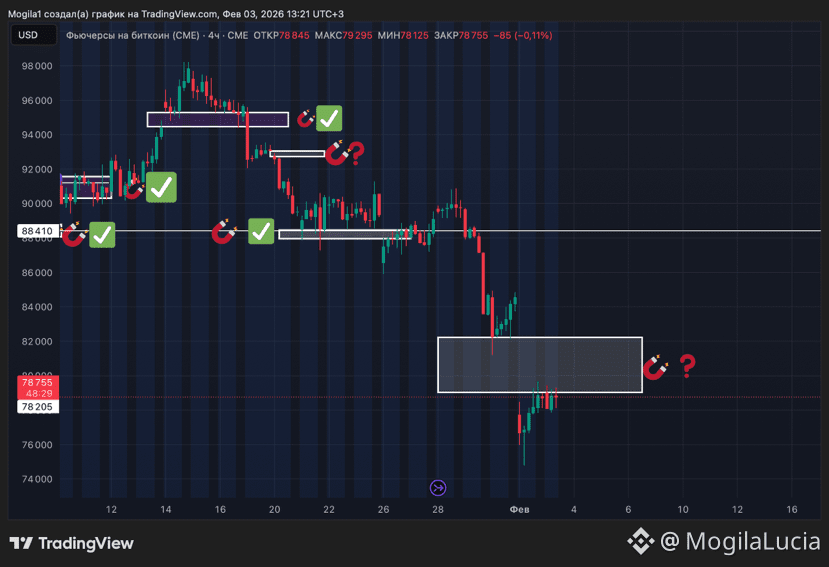Click the 98 000 price axis label
Screen dimensions: 829x567
(x=37, y=66)
